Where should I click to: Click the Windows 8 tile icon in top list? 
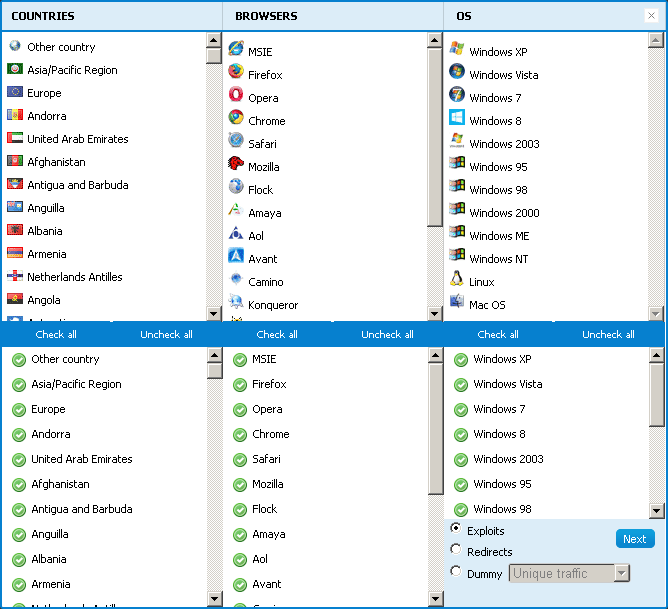click(457, 117)
